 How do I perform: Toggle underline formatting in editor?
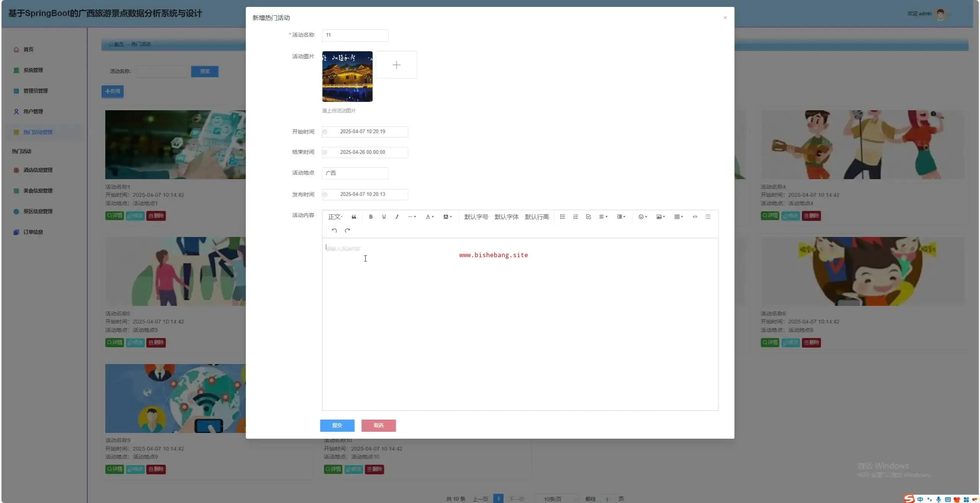[384, 217]
